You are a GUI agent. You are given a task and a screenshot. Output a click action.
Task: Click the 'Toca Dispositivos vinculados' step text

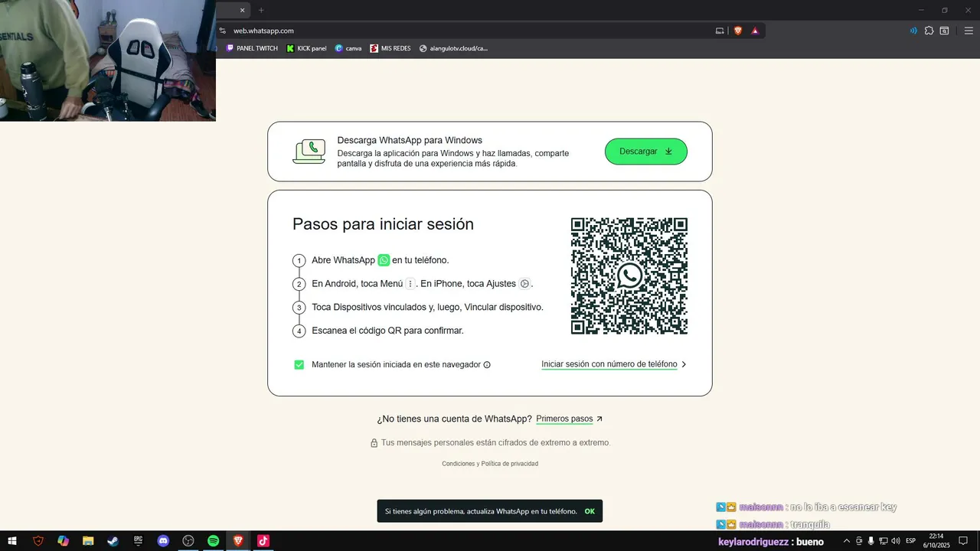pyautogui.click(x=427, y=307)
